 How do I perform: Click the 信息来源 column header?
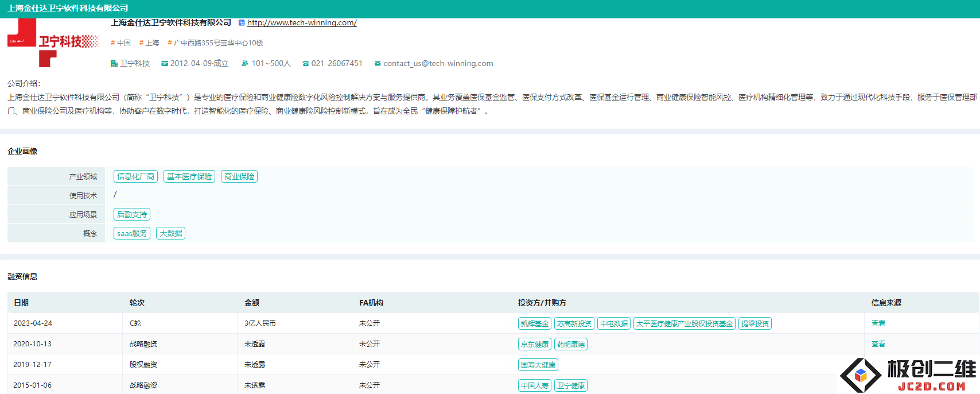pyautogui.click(x=886, y=303)
